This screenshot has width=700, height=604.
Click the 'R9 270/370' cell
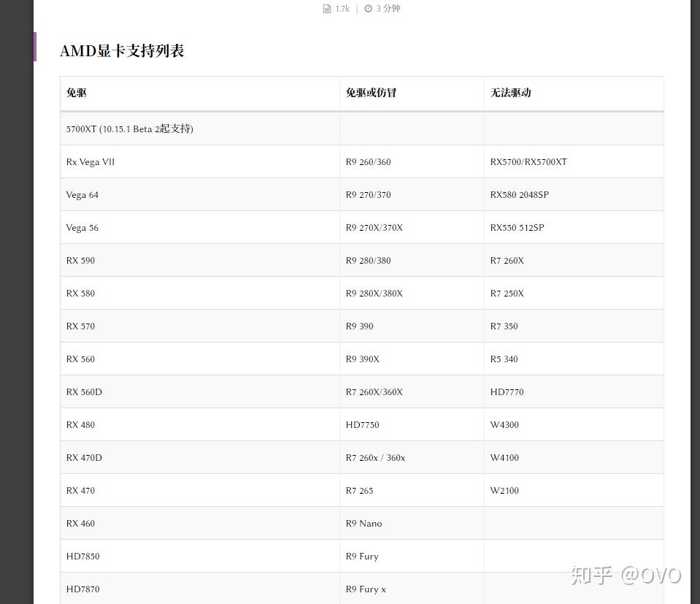[412, 194]
